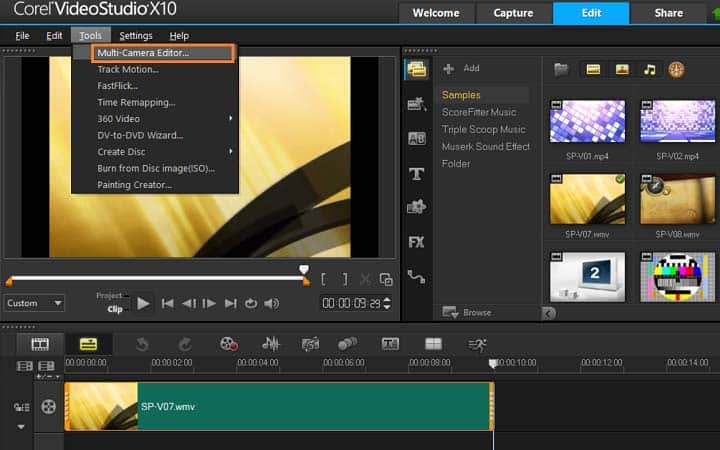Open the Custom aspect ratio dropdown
The height and width of the screenshot is (450, 720).
(x=34, y=304)
